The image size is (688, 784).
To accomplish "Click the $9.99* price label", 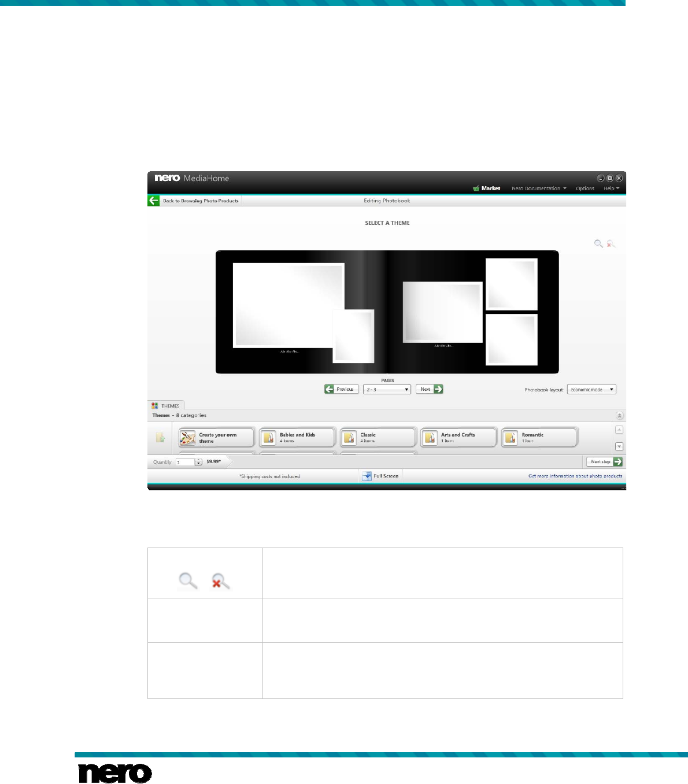I will tap(214, 461).
